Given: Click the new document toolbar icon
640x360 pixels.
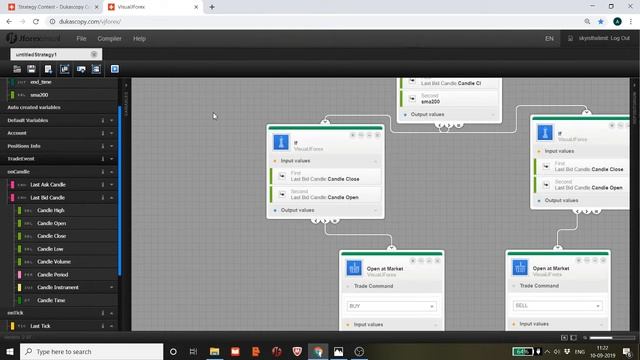Looking at the screenshot, I should pyautogui.click(x=48, y=69).
